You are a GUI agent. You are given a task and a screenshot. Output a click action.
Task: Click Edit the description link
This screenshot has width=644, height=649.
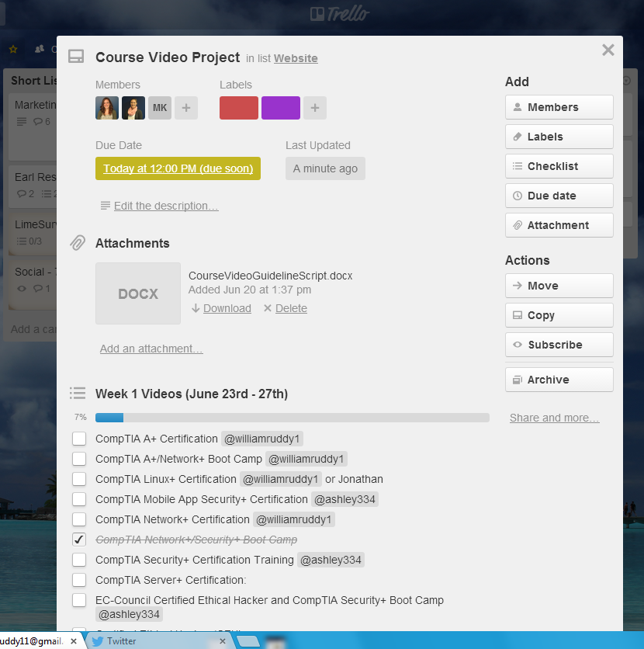click(166, 206)
